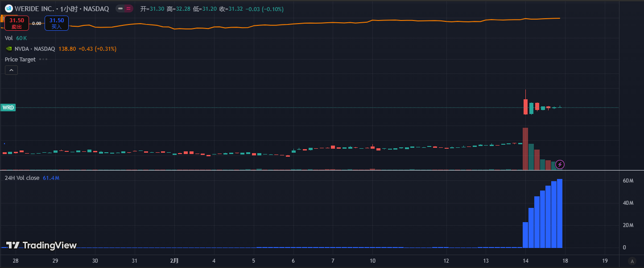Click the tall red candlestick on the 14th
Image resolution: width=644 pixels, height=268 pixels.
[525, 106]
